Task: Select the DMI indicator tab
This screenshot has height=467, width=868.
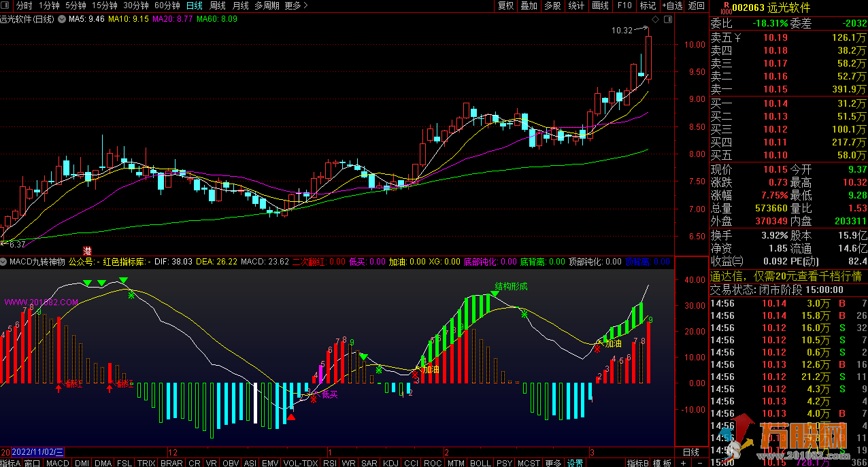Action: click(x=82, y=462)
